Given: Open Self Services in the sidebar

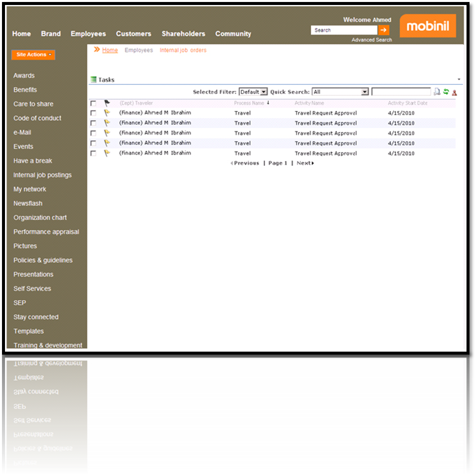Looking at the screenshot, I should (x=32, y=289).
